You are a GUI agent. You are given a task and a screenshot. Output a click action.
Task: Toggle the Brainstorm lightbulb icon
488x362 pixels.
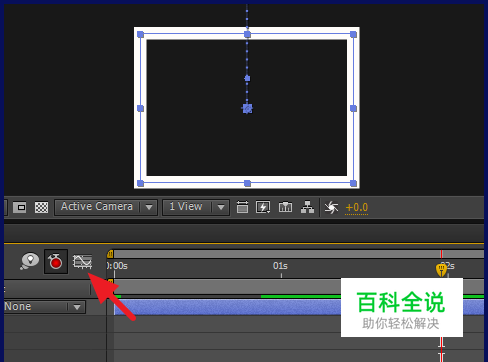[x=29, y=261]
